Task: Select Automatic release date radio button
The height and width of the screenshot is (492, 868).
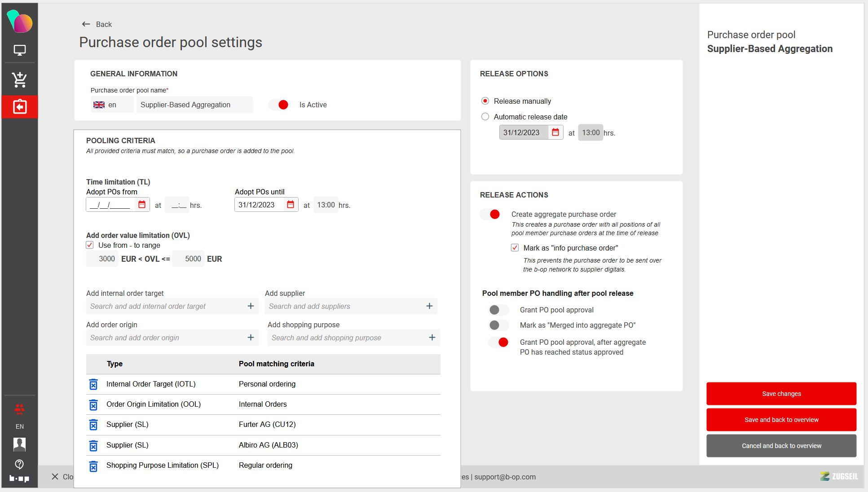Action: 485,117
